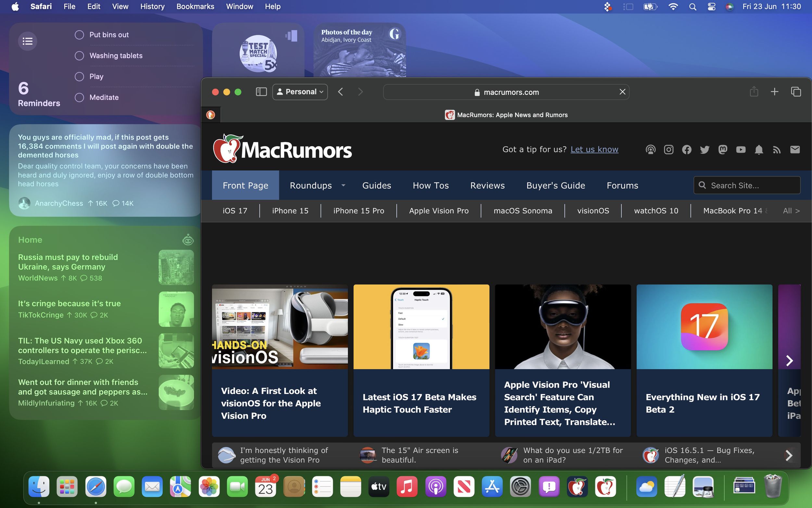Image resolution: width=812 pixels, height=508 pixels.
Task: Select the MacRumors podcast icon
Action: point(651,150)
